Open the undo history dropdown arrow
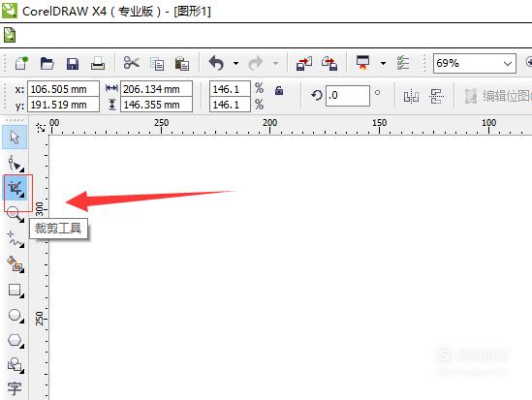This screenshot has width=532, height=400. 235,63
